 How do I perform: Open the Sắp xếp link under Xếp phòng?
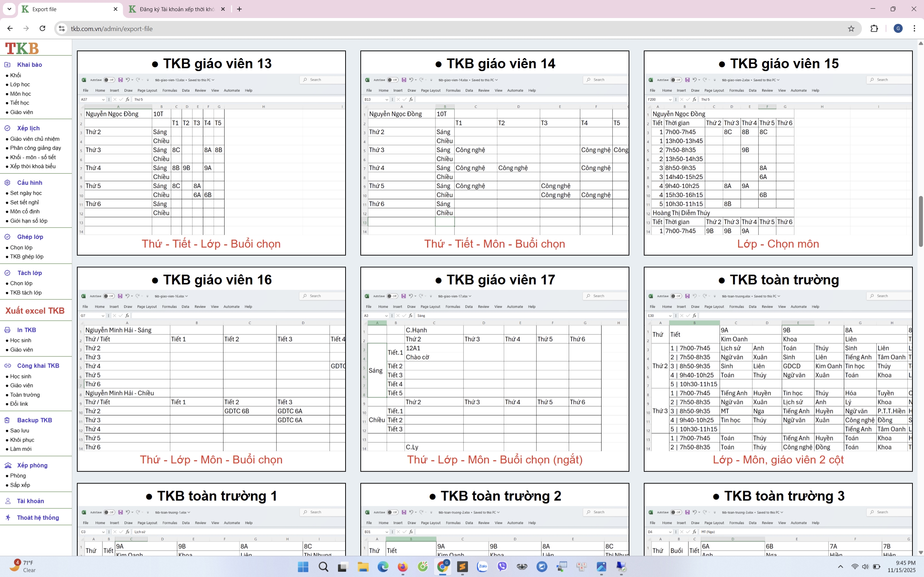(20, 485)
